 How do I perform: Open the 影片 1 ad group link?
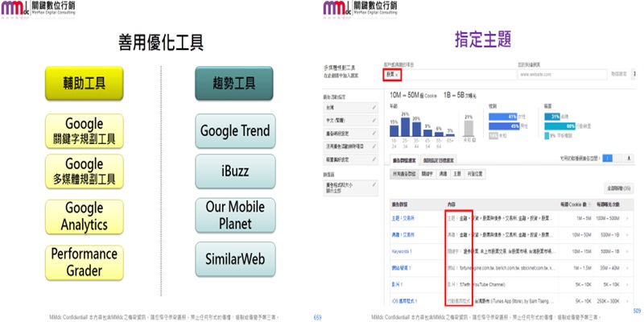click(x=399, y=283)
